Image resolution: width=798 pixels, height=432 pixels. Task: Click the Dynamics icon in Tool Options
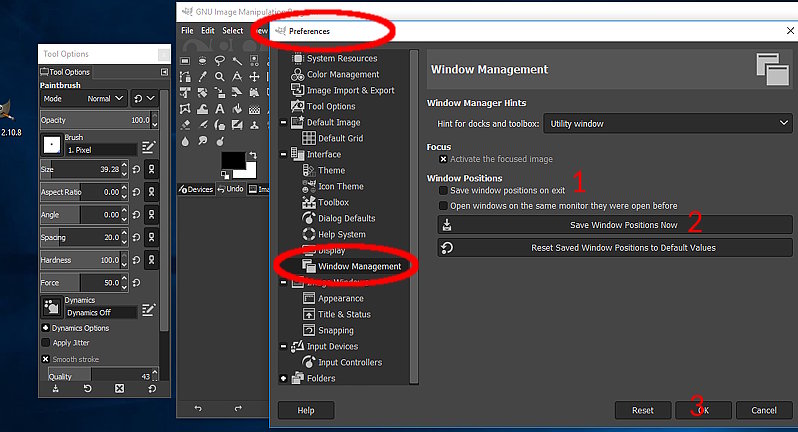click(x=50, y=308)
